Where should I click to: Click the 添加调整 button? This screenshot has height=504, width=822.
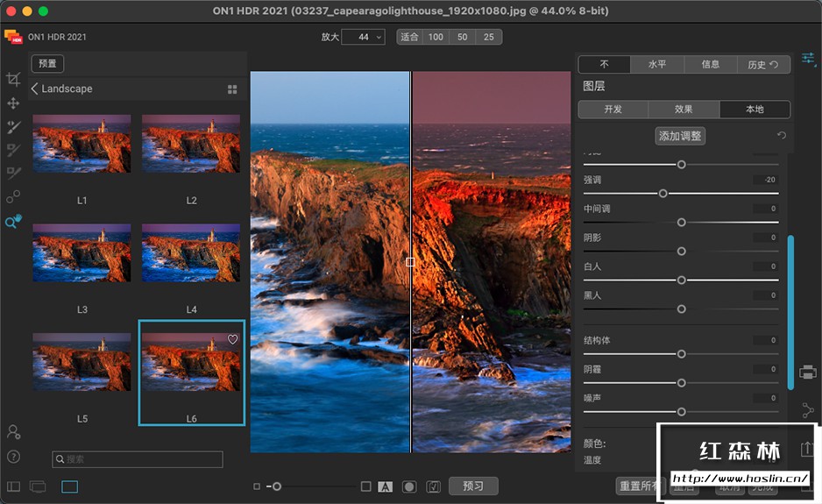(680, 136)
